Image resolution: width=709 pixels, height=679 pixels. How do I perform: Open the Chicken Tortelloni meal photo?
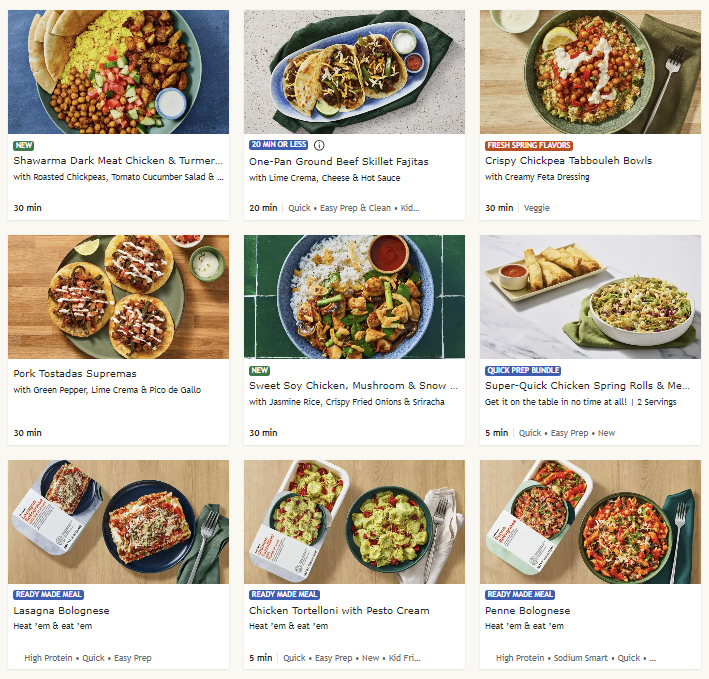(x=354, y=522)
